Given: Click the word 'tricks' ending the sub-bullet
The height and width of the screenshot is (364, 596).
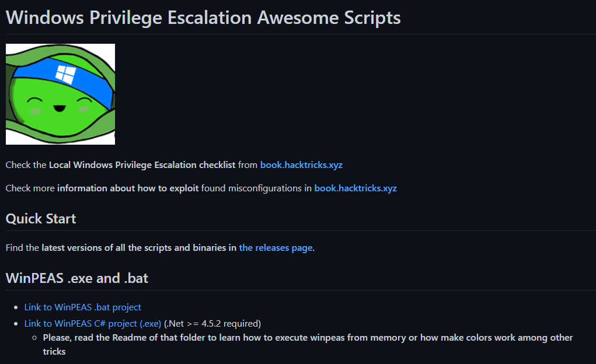Looking at the screenshot, I should tap(54, 352).
